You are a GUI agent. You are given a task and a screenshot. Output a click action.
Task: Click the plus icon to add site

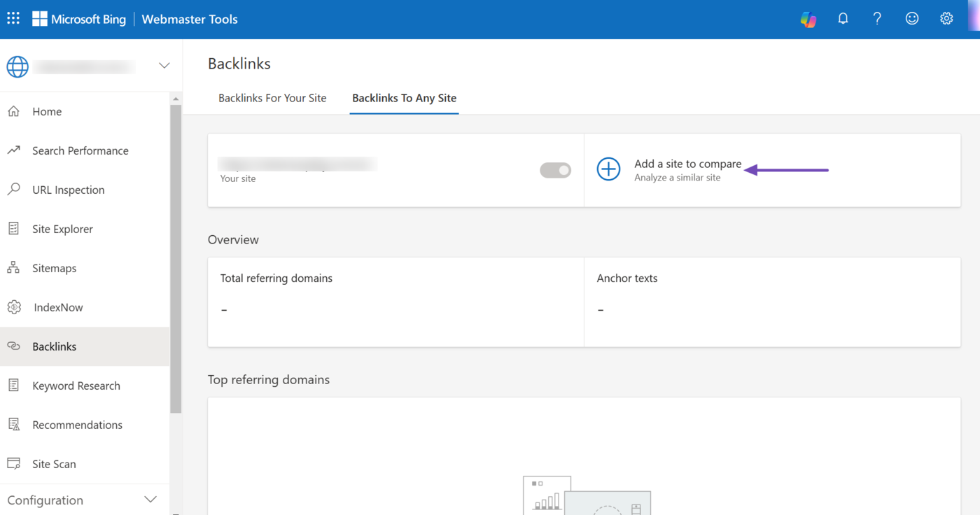(x=608, y=169)
